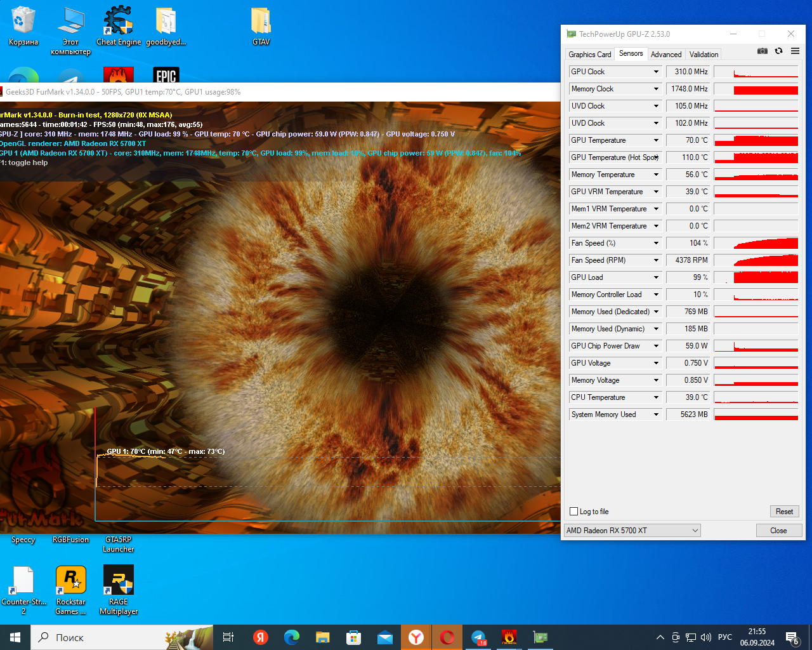The height and width of the screenshot is (650, 812).
Task: Open the volume control in system tray
Action: click(x=706, y=637)
